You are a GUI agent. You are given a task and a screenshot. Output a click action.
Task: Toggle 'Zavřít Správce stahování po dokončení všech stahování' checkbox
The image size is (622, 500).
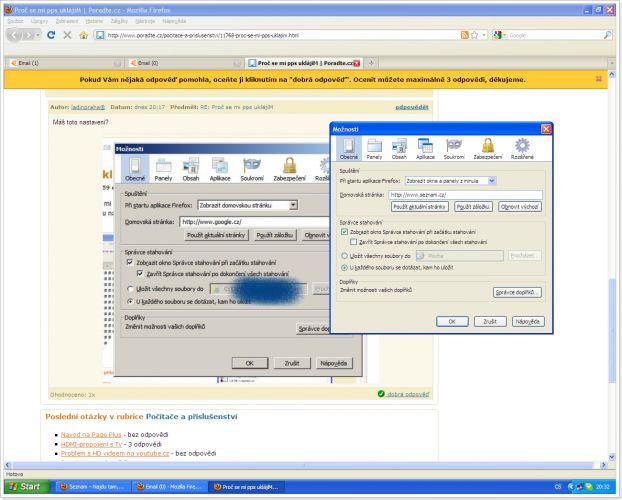coord(353,242)
